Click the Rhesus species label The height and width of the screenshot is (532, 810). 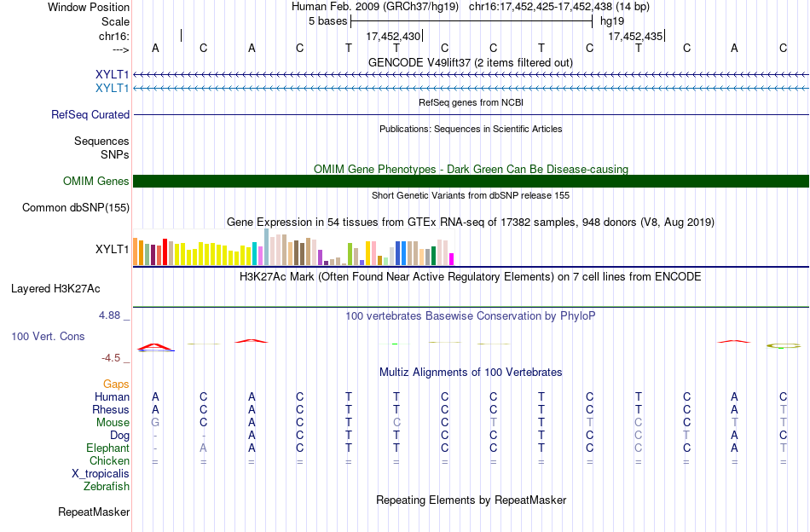(111, 409)
